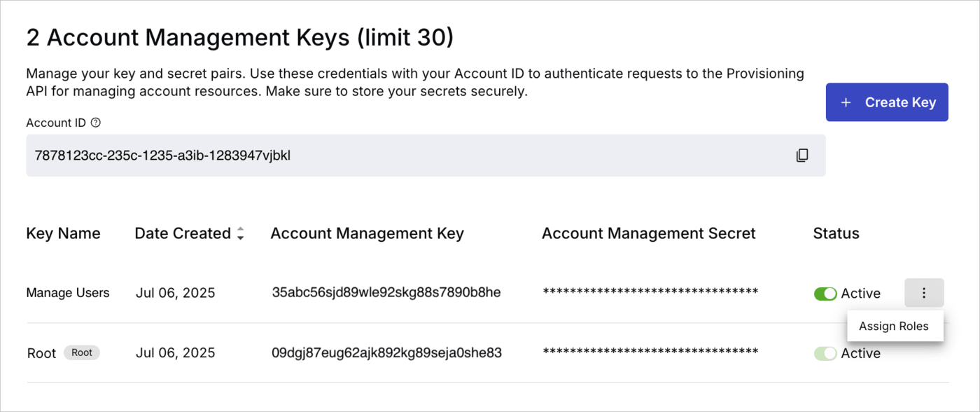Click the key value starting with 09dgj87
Image resolution: width=980 pixels, height=412 pixels.
pos(387,352)
